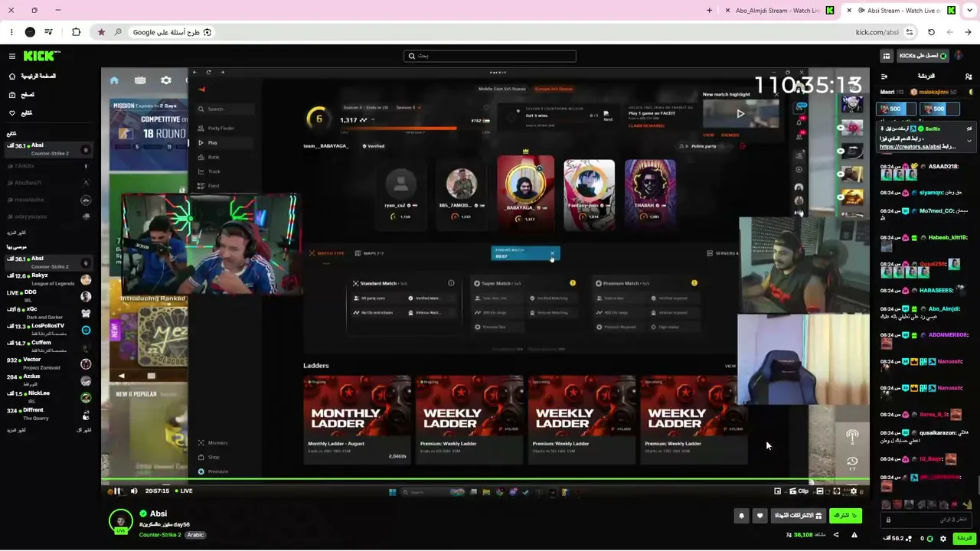The height and width of the screenshot is (551, 980).
Task: Open NickLee IRL channel in sidebar
Action: pos(51,397)
